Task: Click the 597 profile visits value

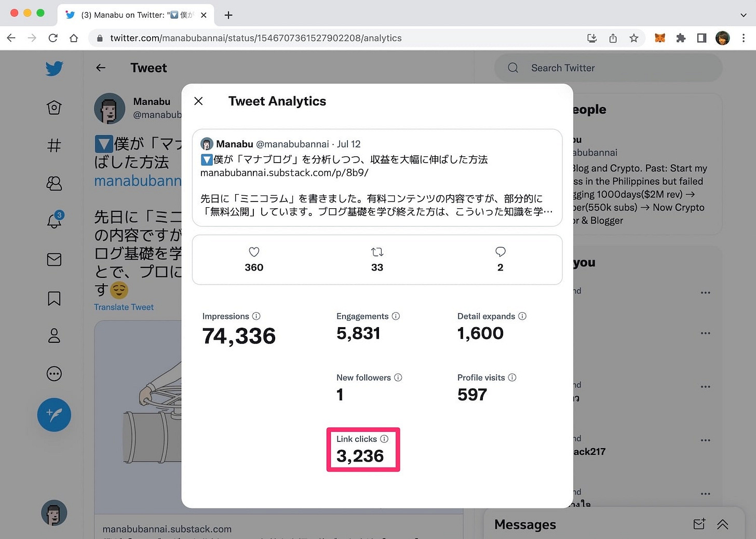Action: click(x=472, y=395)
